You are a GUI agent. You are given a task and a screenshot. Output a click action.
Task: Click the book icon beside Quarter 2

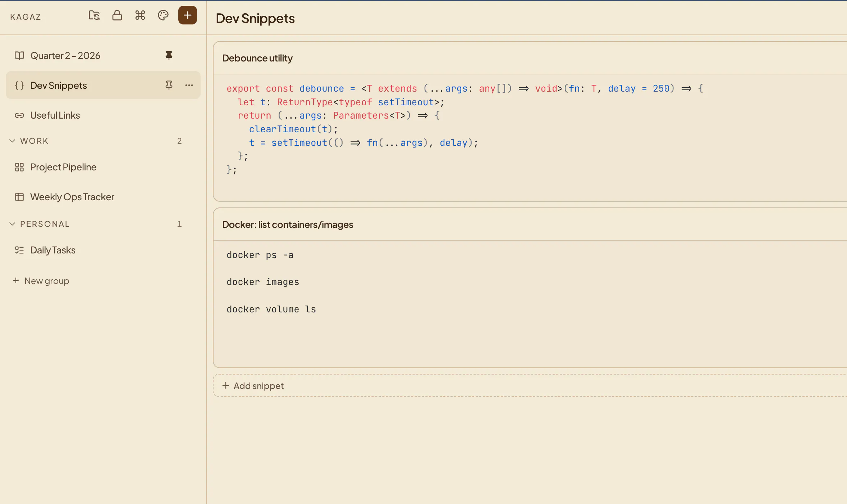19,55
